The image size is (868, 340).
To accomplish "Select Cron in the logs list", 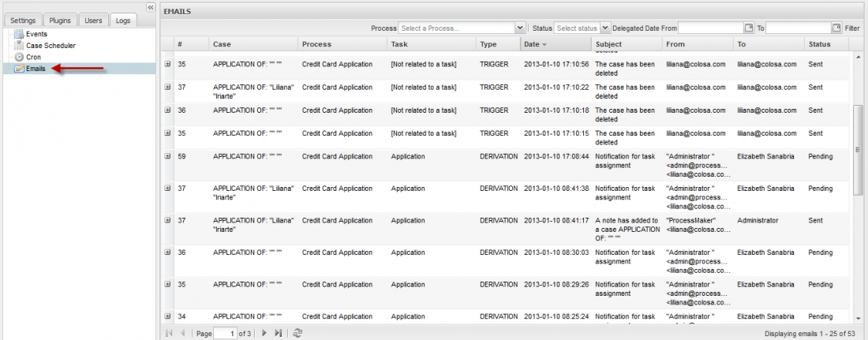I will pos(33,58).
